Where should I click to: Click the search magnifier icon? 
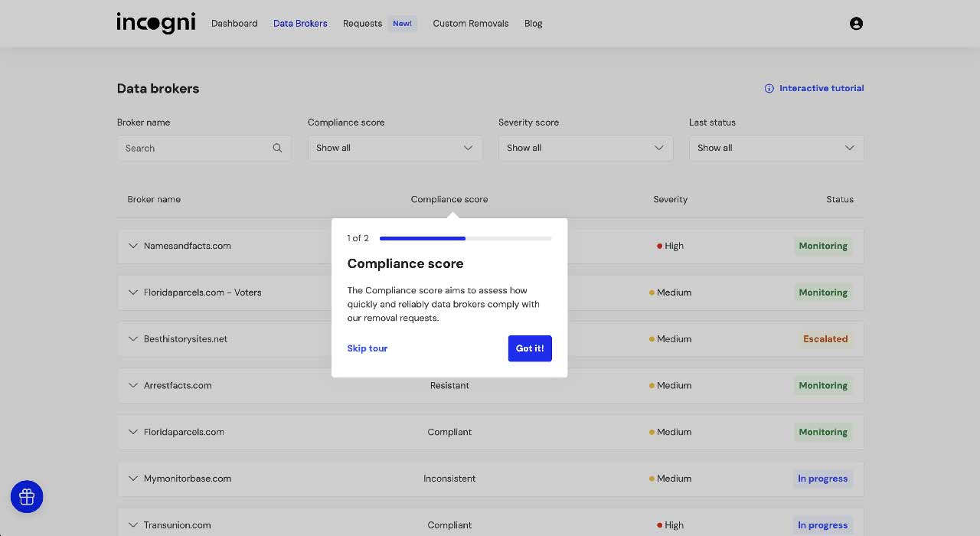(278, 148)
